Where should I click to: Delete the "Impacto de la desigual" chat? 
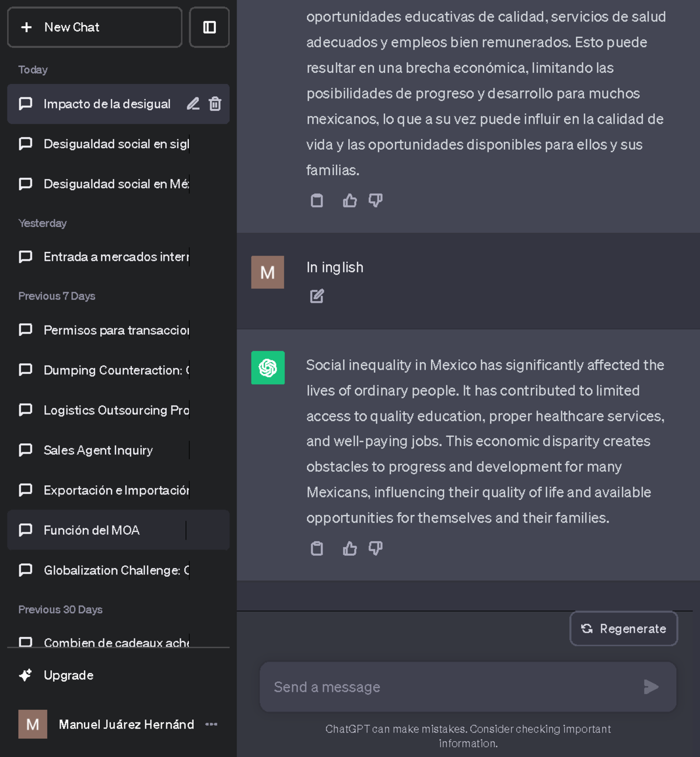[215, 104]
